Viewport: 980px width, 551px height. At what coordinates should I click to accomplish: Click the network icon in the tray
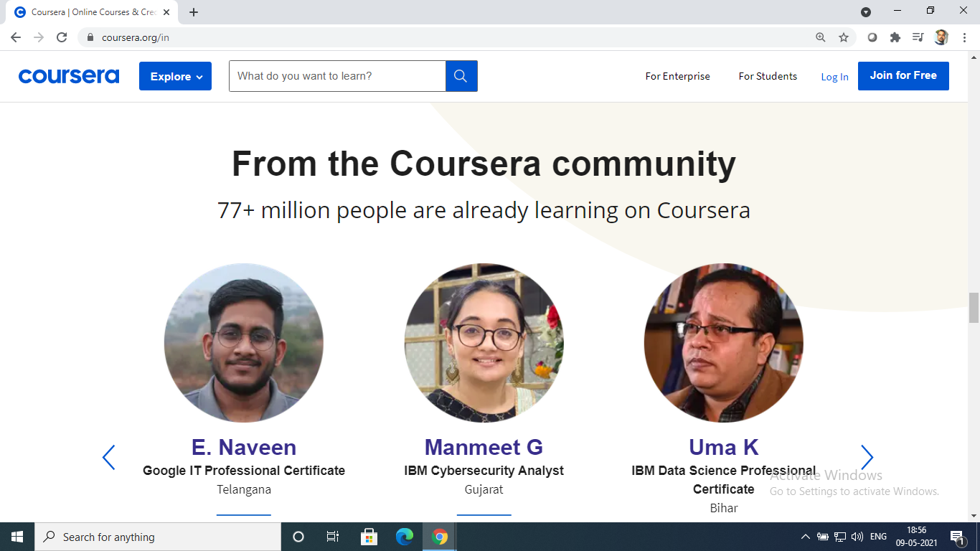click(x=840, y=537)
